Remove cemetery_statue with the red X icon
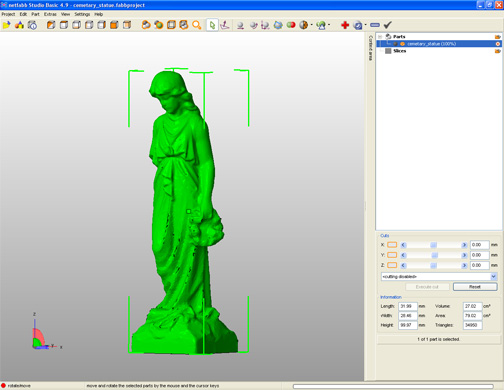Viewport: 504px width, 390px height. coord(498,44)
